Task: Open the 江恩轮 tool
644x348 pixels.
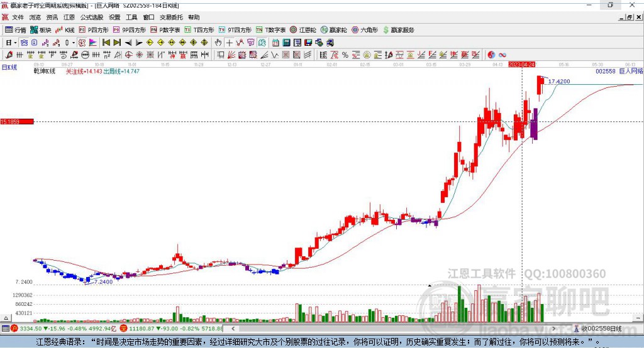Action: (303, 30)
